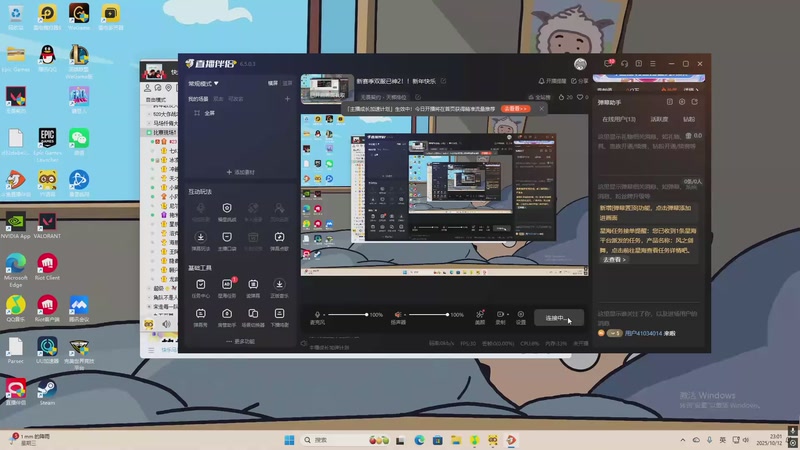800x450 pixels.
Task: Adjust the microphone volume slider
Action: click(347, 315)
